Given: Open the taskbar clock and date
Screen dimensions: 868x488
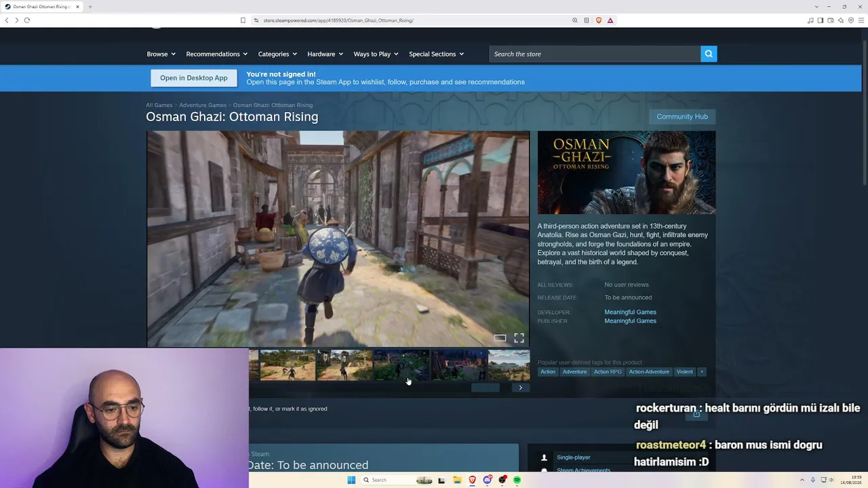Looking at the screenshot, I should [x=852, y=480].
